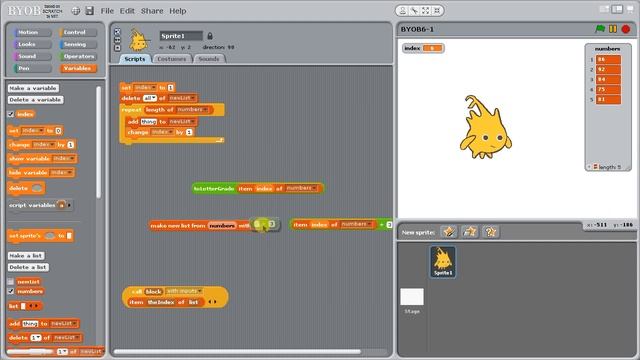Select Sprite1 in the sprite library
The height and width of the screenshot is (360, 640).
click(443, 262)
